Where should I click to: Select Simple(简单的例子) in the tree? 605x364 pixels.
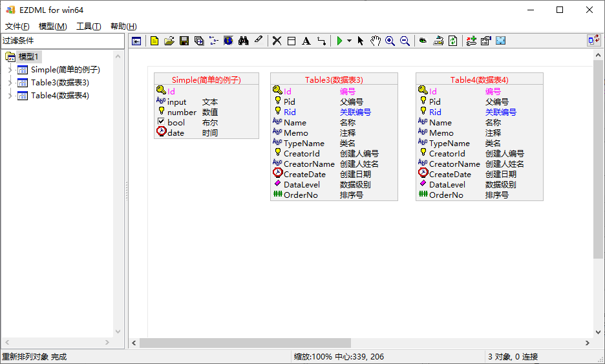click(65, 70)
